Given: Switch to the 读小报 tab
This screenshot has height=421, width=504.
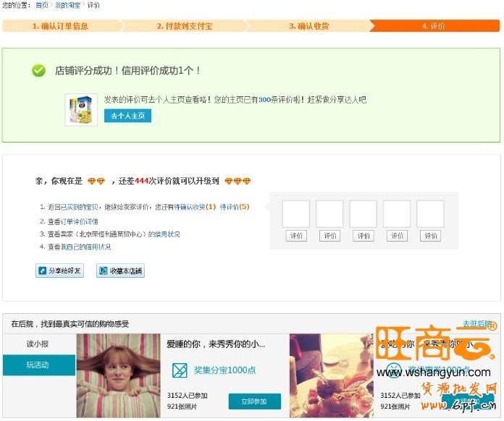Looking at the screenshot, I should (38, 344).
